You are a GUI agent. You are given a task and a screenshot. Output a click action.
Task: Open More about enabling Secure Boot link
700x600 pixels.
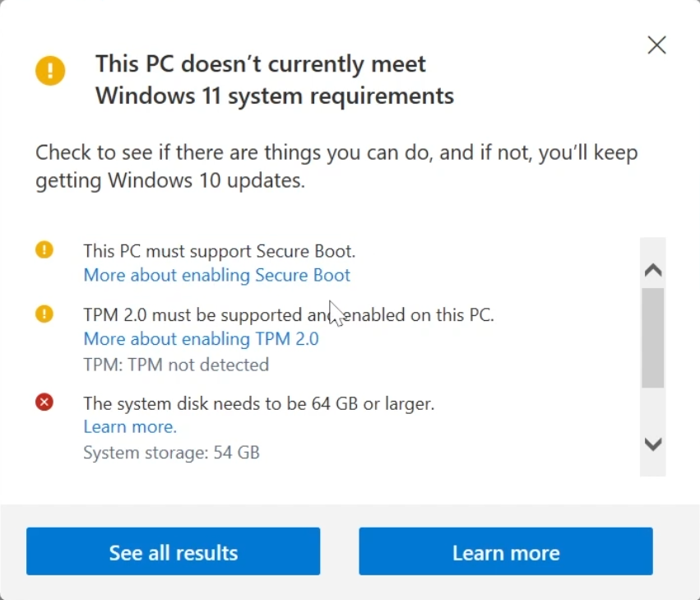pyautogui.click(x=217, y=275)
